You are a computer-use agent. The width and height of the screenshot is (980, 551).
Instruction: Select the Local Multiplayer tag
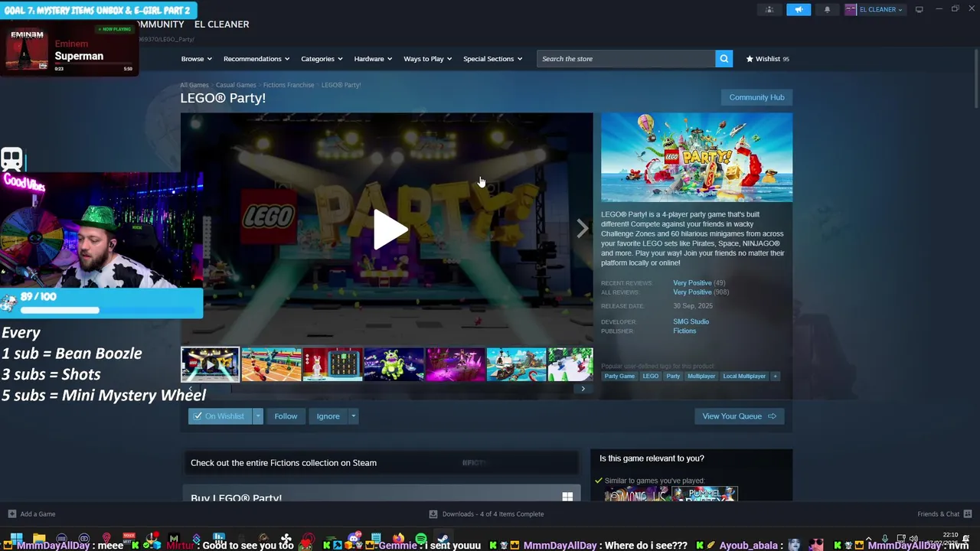pyautogui.click(x=744, y=376)
